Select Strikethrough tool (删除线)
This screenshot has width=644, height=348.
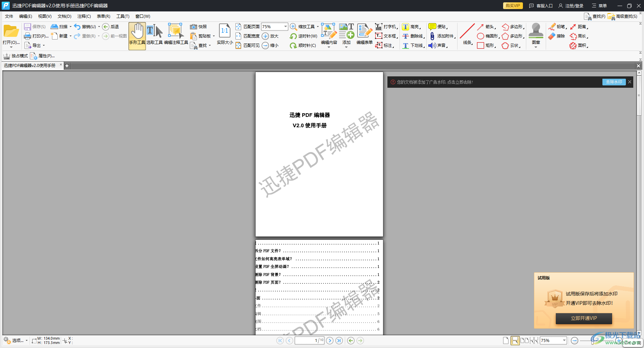tap(413, 36)
